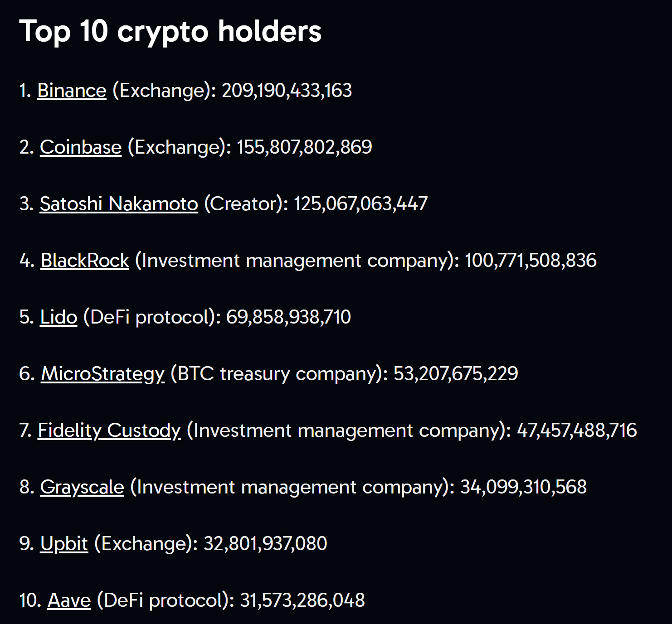Screen dimensions: 672x624
Task: Click the Fidelity Custody link
Action: [109, 431]
